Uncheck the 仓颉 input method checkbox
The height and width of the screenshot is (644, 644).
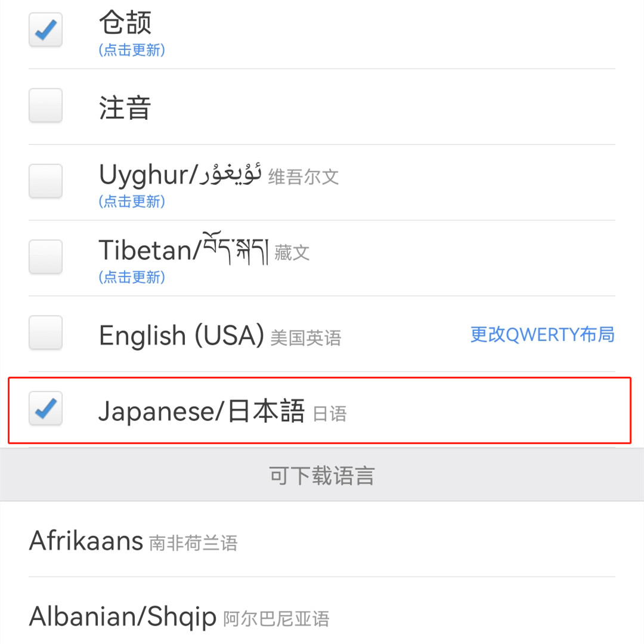point(45,30)
